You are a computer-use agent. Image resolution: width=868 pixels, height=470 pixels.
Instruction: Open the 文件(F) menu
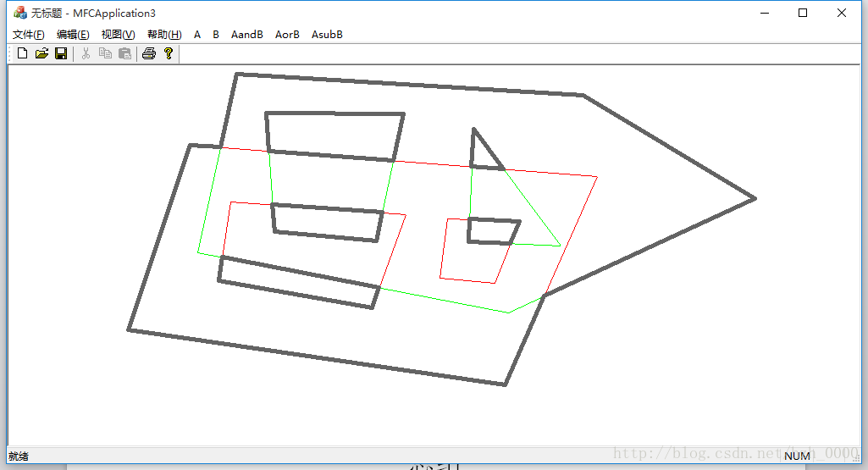point(28,35)
